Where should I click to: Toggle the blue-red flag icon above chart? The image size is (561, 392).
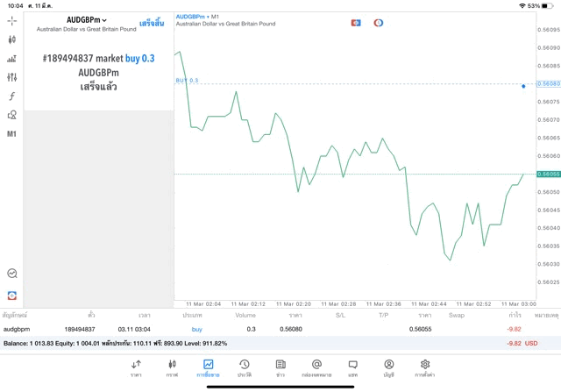tap(356, 23)
